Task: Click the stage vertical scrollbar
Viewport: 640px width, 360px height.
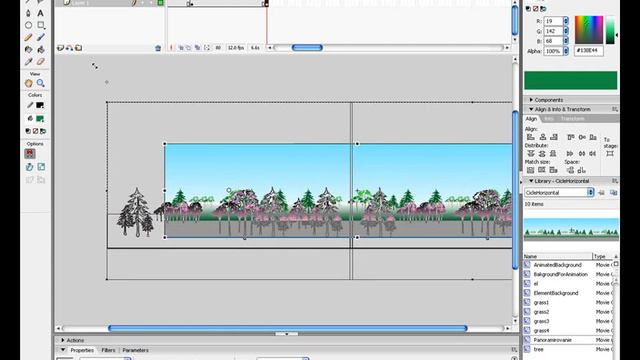Action: point(515,190)
